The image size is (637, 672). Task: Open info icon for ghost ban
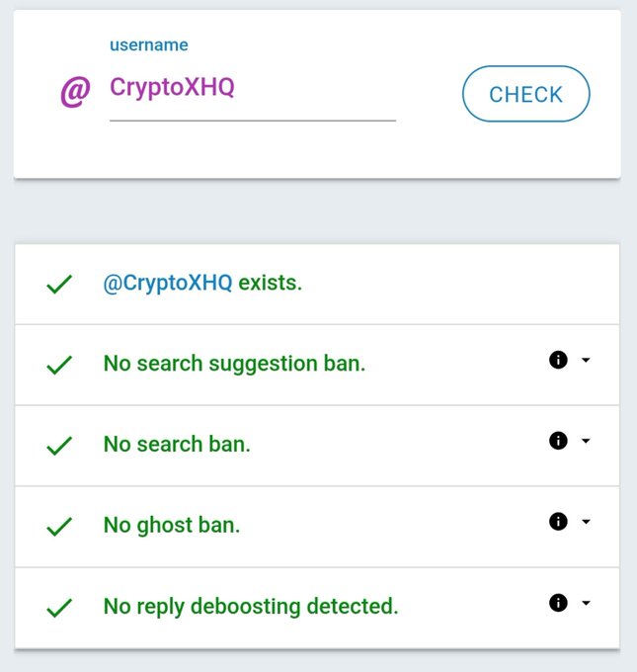point(558,522)
